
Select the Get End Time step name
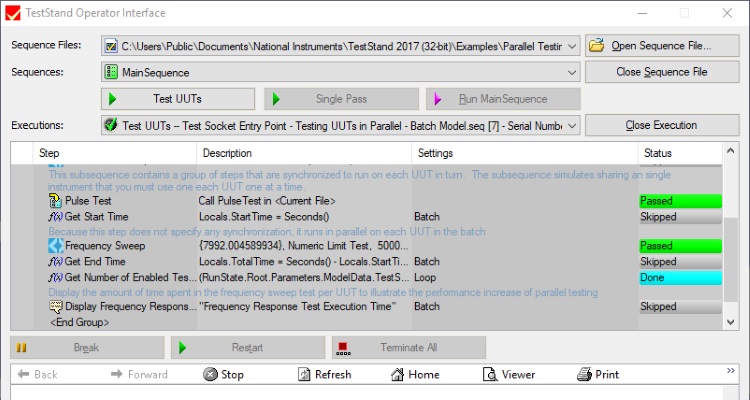[95, 262]
